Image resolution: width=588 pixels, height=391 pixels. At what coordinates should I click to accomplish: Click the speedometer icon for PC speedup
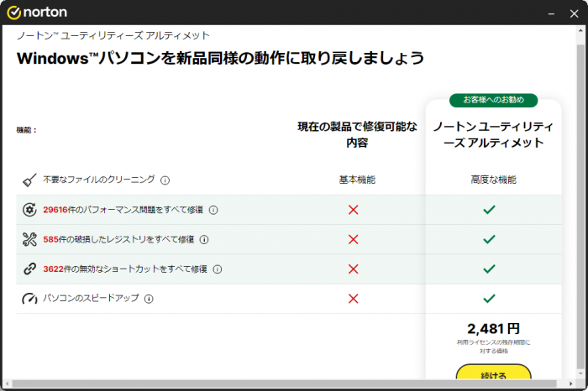29,299
